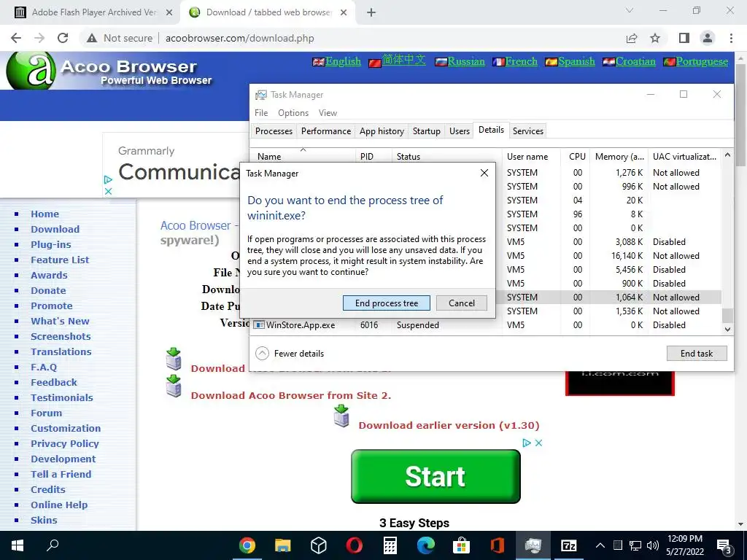Select the WinStore.App.exe process row
Image resolution: width=747 pixels, height=560 pixels.
486,324
